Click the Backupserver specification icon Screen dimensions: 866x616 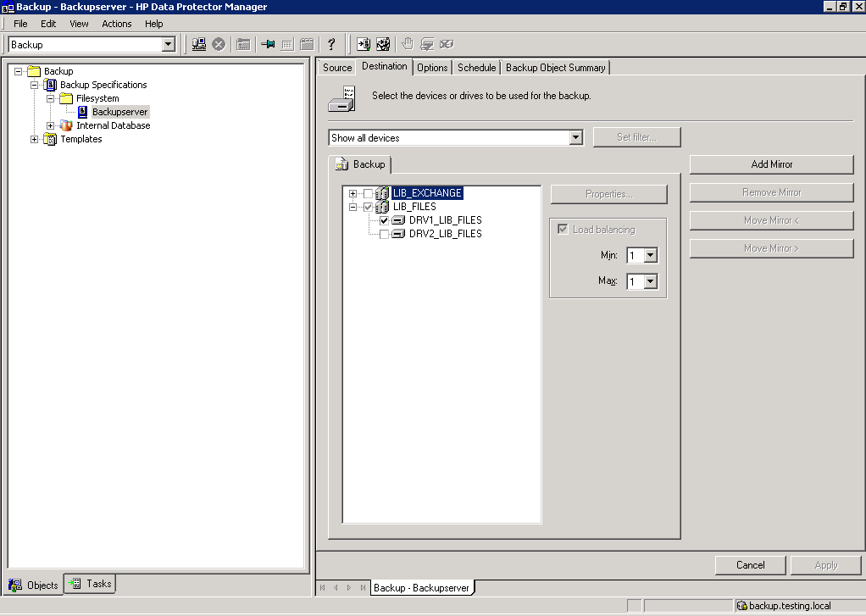point(83,112)
